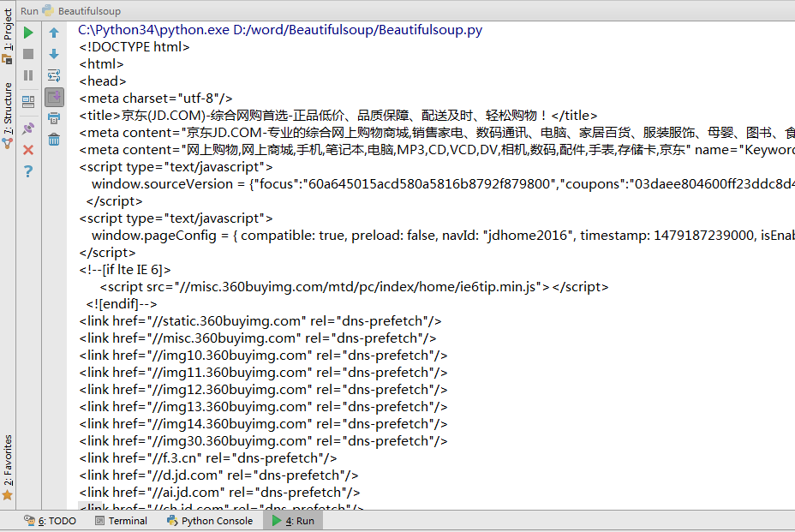Stop the running process
795x532 pixels.
tap(28, 54)
